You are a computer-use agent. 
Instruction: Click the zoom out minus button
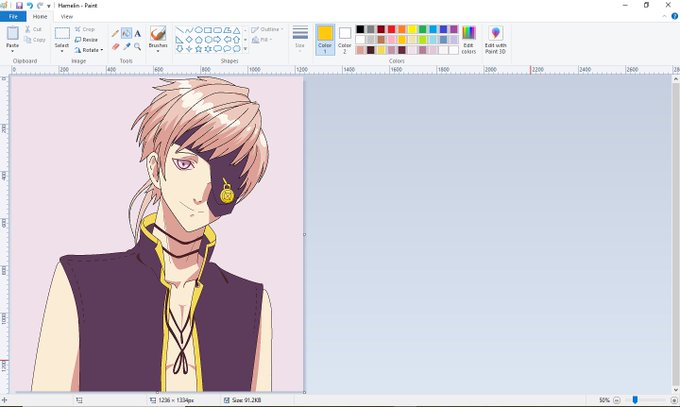tap(617, 400)
